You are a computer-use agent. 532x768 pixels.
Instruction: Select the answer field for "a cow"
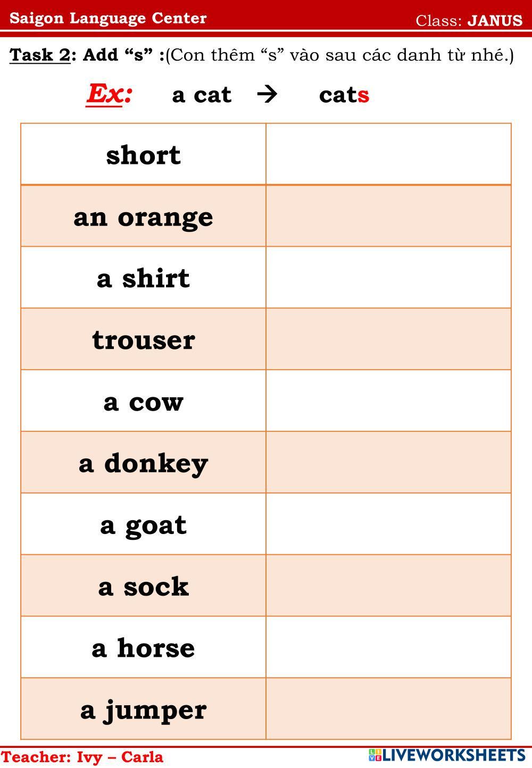388,401
